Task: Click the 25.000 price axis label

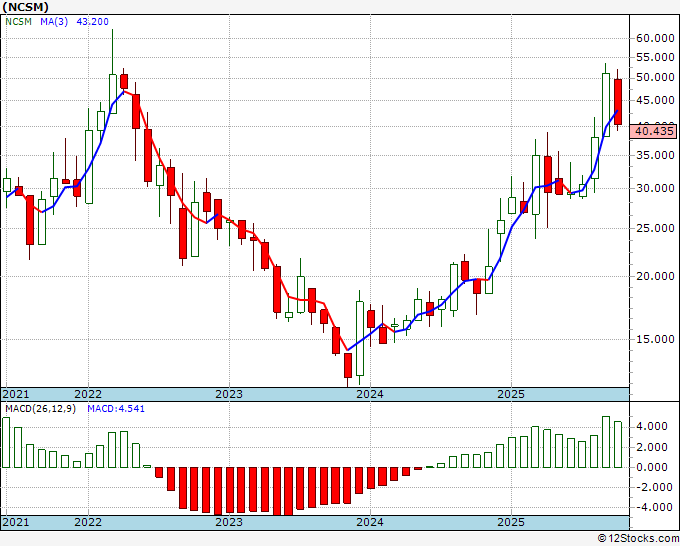Action: (655, 228)
